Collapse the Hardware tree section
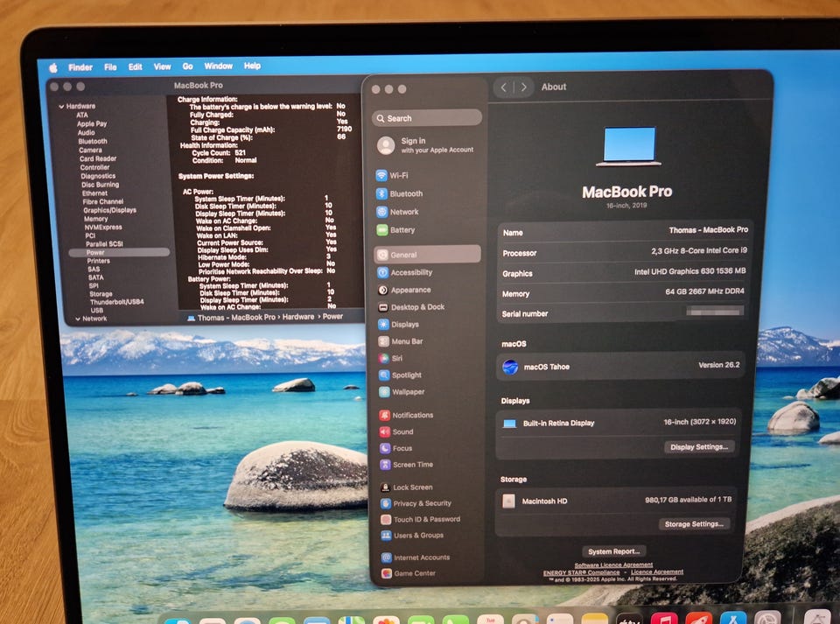Image resolution: width=840 pixels, height=624 pixels. pyautogui.click(x=61, y=107)
